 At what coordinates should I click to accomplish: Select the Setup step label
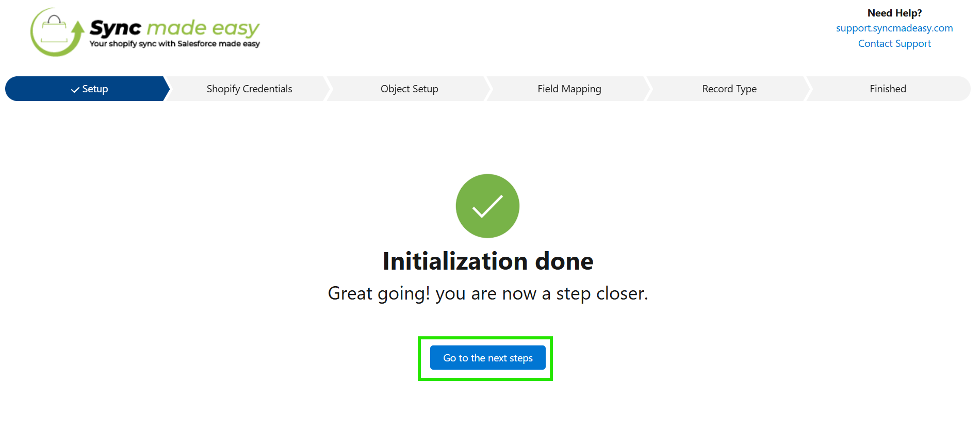[x=95, y=89]
